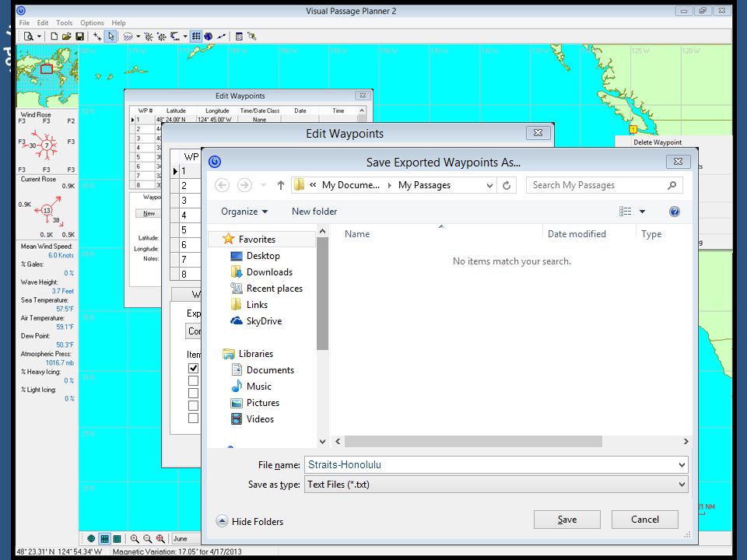Screen dimensions: 747x560
Task: Expand address bar previous locations dropdown
Action: [489, 185]
